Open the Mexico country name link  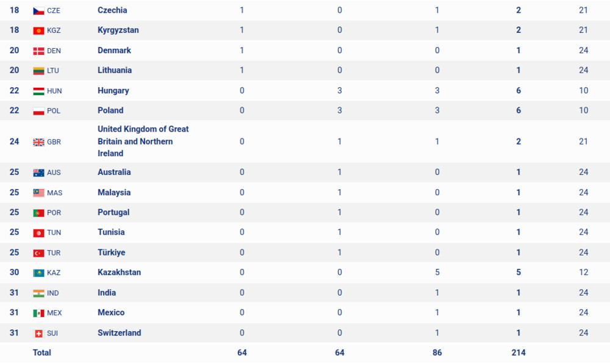coord(111,312)
